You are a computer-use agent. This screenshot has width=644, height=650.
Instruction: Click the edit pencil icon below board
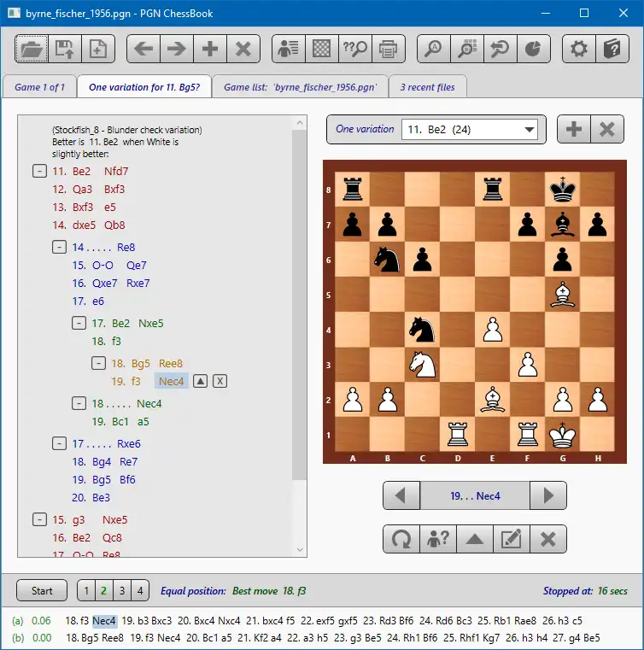(511, 539)
